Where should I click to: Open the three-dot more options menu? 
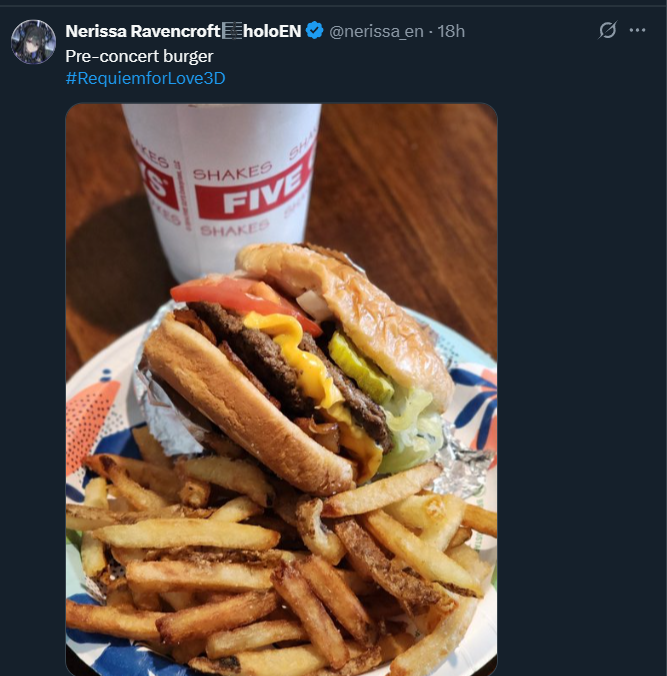pos(637,30)
